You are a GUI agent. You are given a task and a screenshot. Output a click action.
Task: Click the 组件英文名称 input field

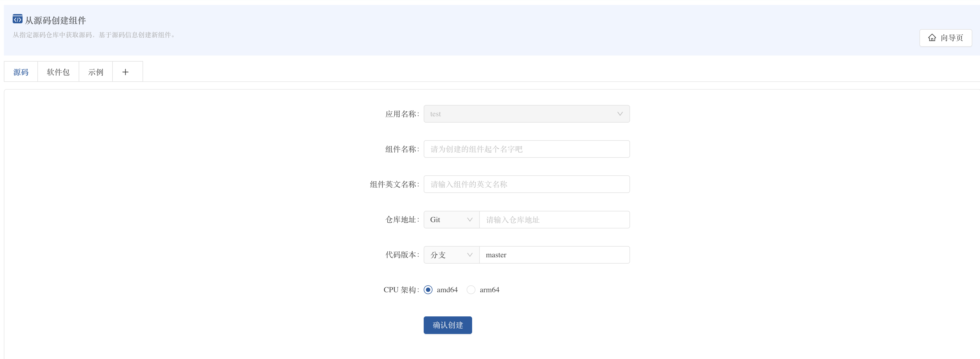click(526, 184)
